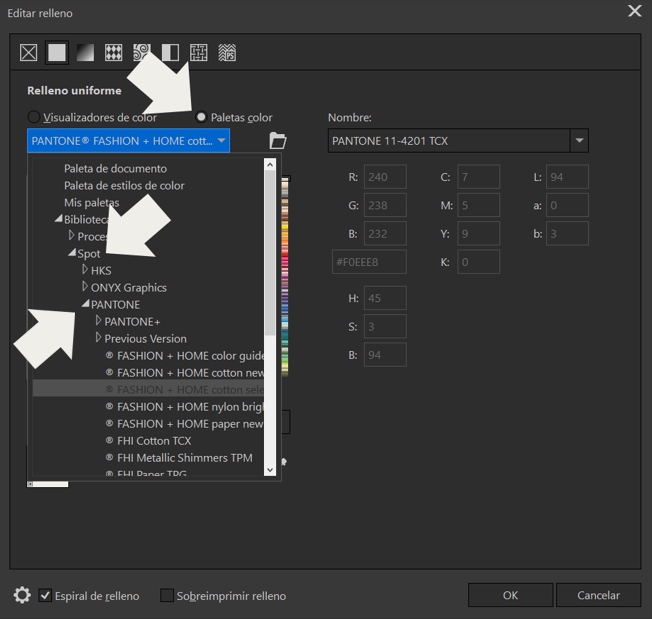
Task: Select Paleta de estilos de color
Action: click(124, 185)
